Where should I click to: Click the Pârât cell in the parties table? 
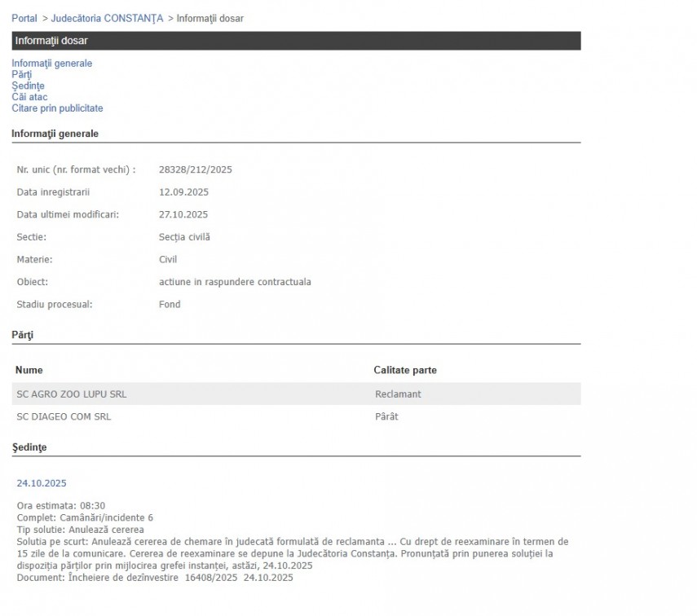click(x=386, y=417)
